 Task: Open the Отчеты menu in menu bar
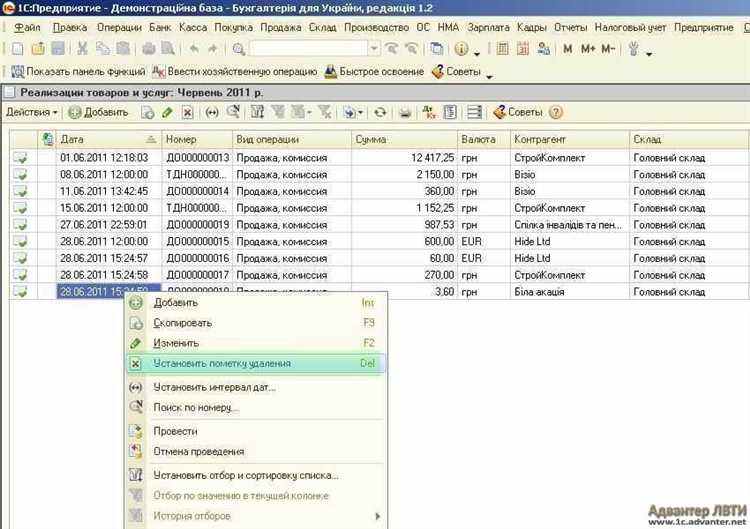click(x=570, y=27)
